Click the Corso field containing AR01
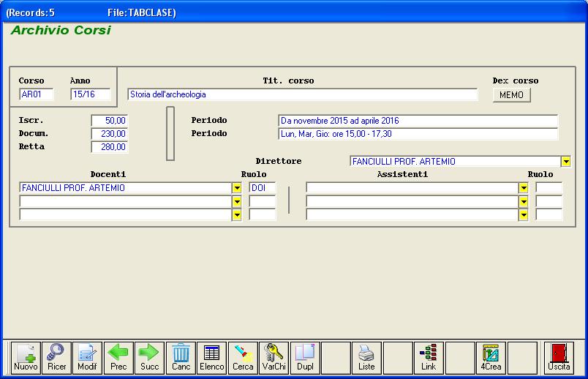 tap(37, 94)
